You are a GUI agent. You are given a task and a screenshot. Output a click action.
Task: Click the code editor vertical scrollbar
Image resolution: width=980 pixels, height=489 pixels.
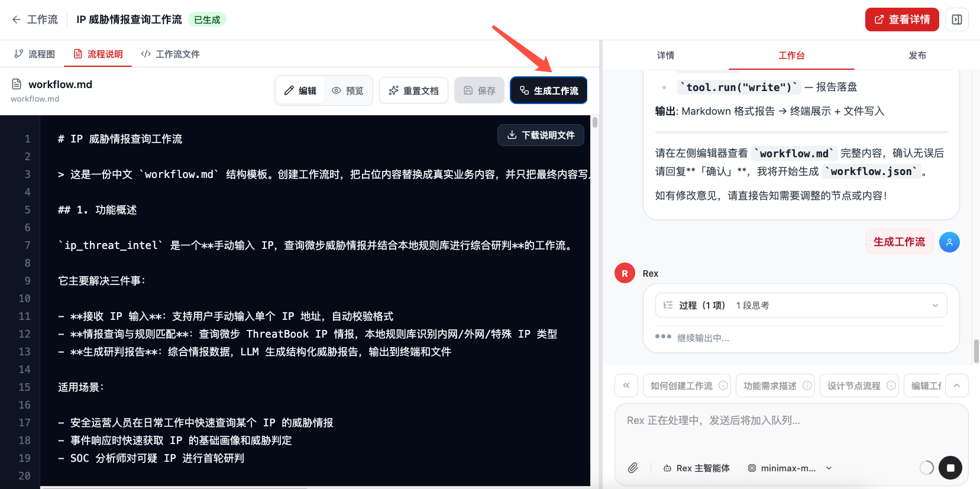[594, 122]
